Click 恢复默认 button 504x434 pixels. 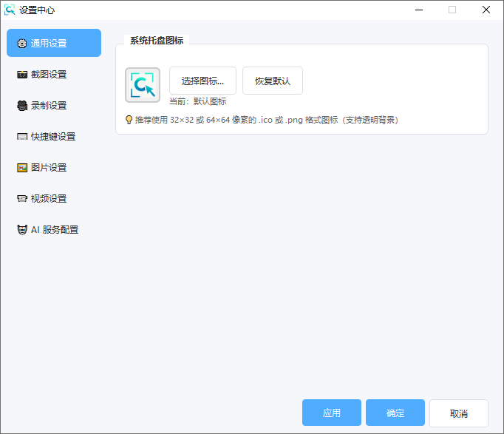(272, 81)
